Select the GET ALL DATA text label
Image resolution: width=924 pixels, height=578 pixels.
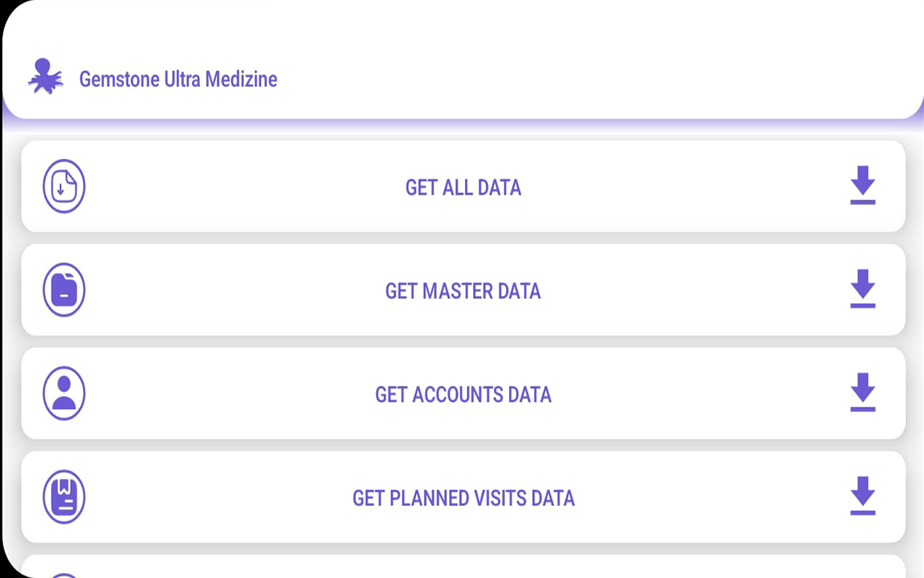tap(463, 187)
